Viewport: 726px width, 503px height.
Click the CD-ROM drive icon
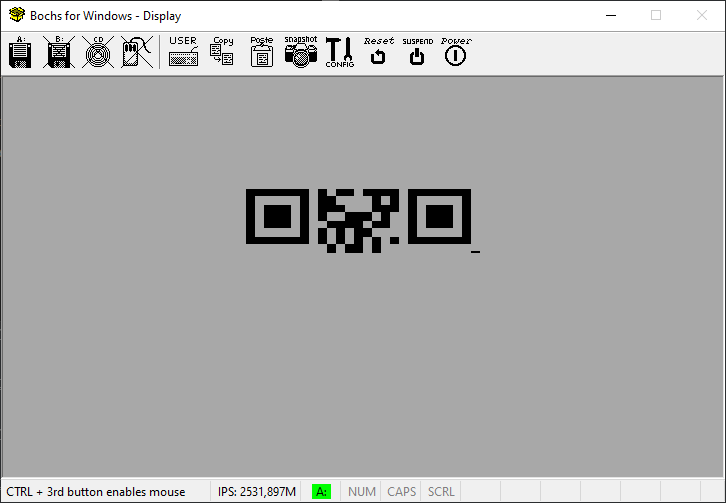coord(98,52)
